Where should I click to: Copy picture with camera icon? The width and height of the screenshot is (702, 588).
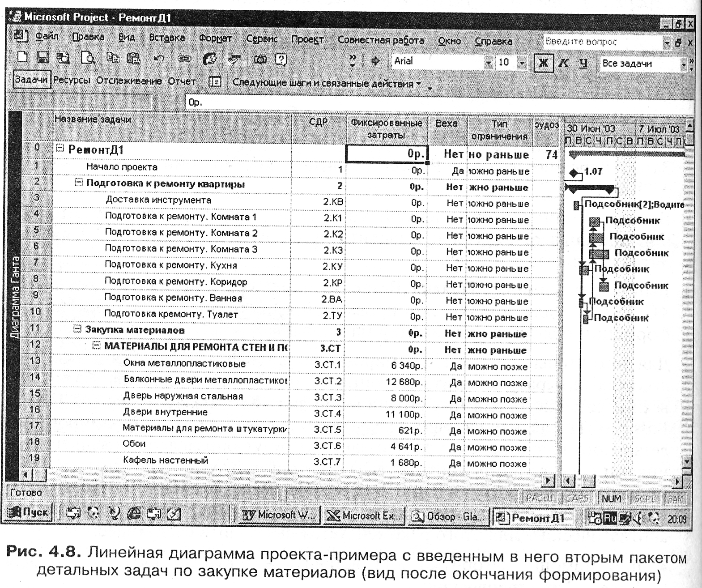(260, 60)
